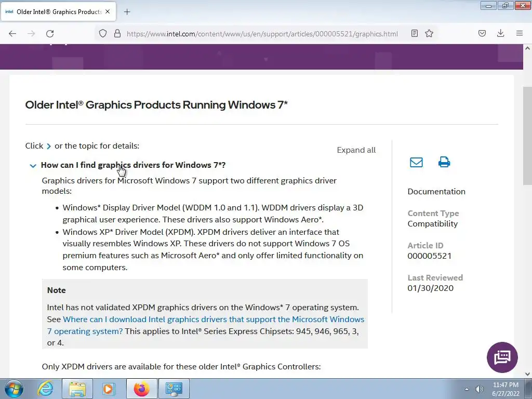The image size is (532, 399).
Task: Click the Documentation label in sidebar
Action: (x=436, y=191)
